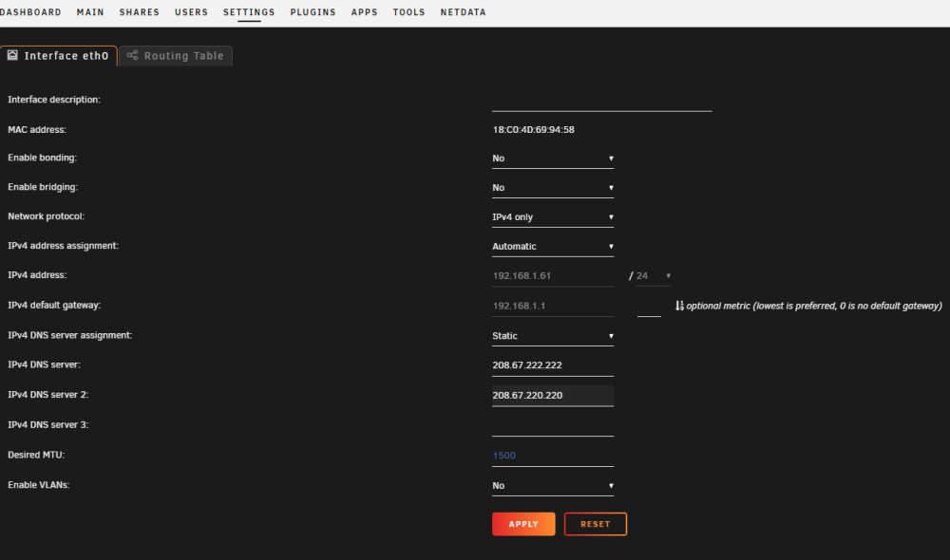Click the Interface description label

point(54,100)
